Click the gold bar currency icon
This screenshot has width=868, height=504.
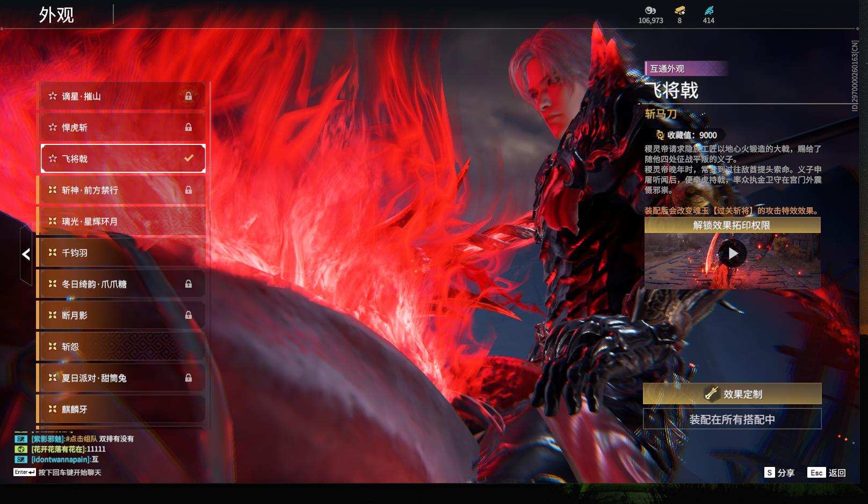(x=679, y=10)
